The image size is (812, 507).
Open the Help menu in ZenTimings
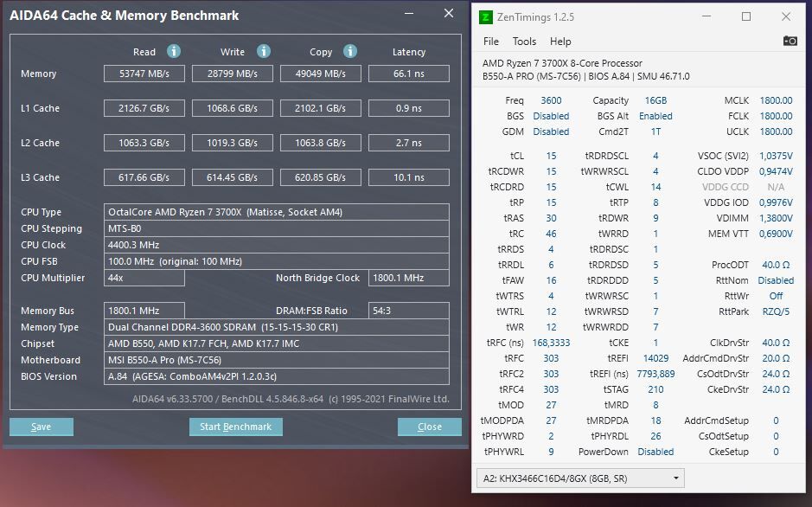[x=560, y=42]
